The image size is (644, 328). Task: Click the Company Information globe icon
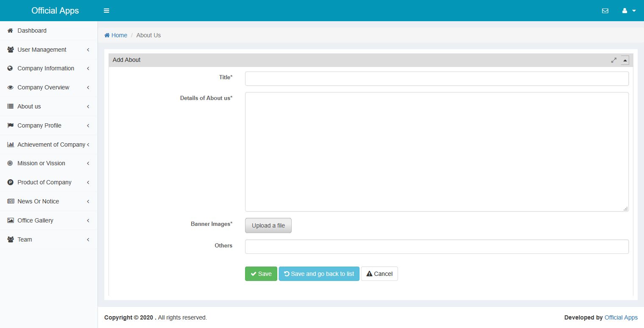tap(11, 68)
